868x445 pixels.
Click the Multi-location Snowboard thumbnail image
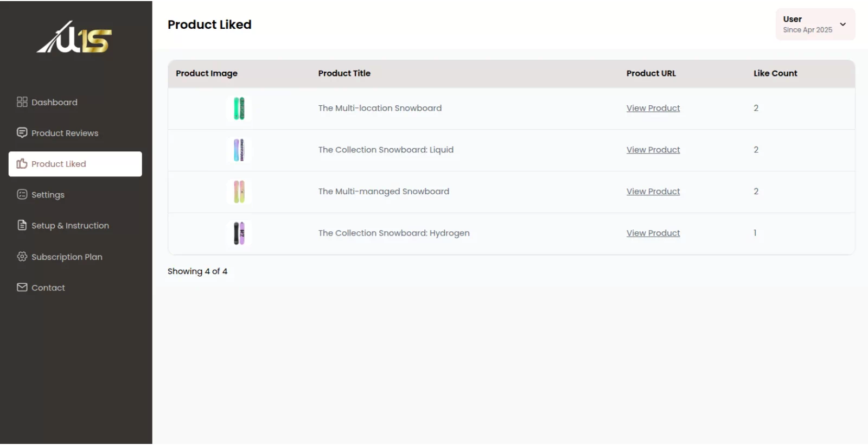[239, 109]
